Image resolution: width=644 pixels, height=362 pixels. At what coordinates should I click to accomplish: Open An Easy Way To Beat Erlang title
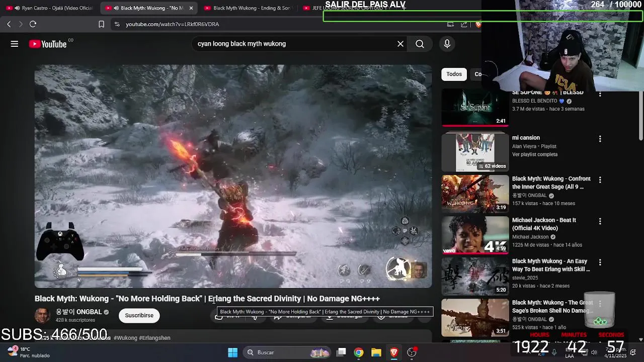click(x=551, y=265)
